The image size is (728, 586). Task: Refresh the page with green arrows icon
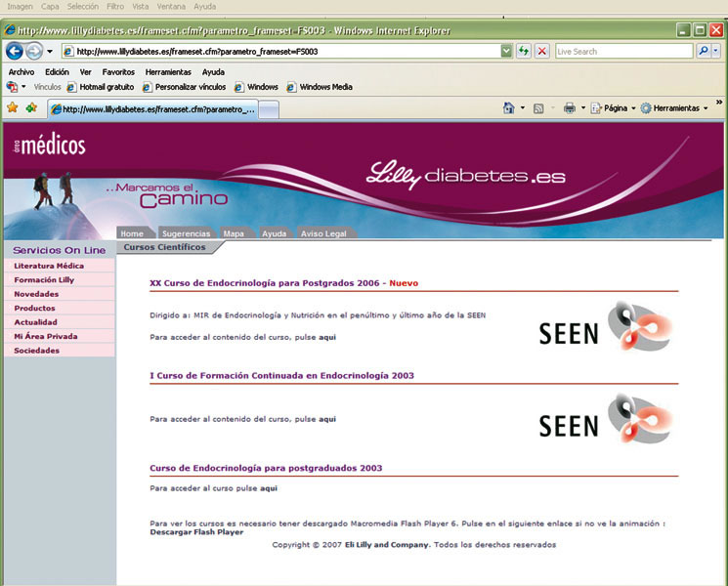(x=524, y=51)
